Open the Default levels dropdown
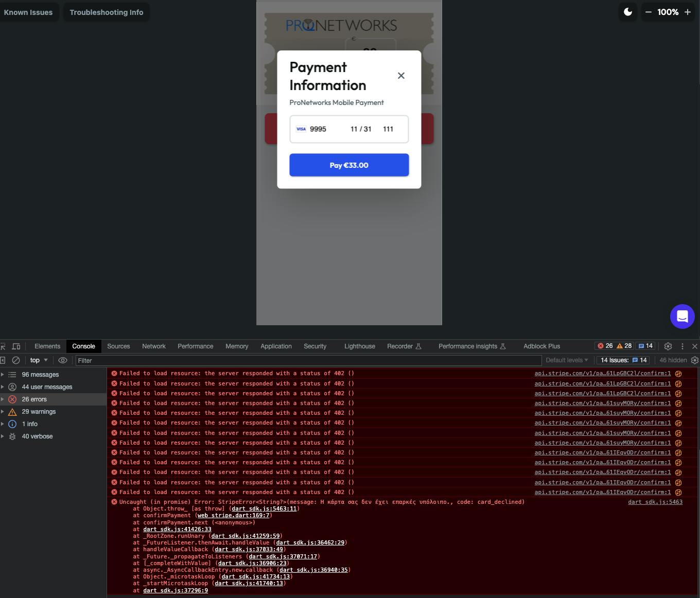Viewport: 700px width, 598px height. point(567,360)
